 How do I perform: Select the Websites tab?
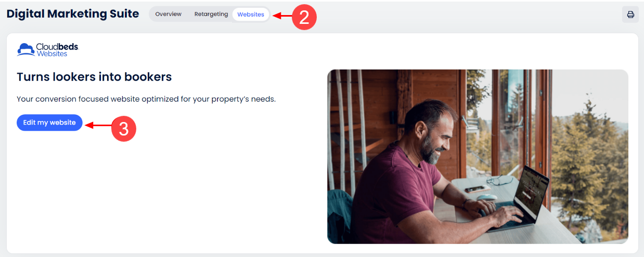coord(251,15)
